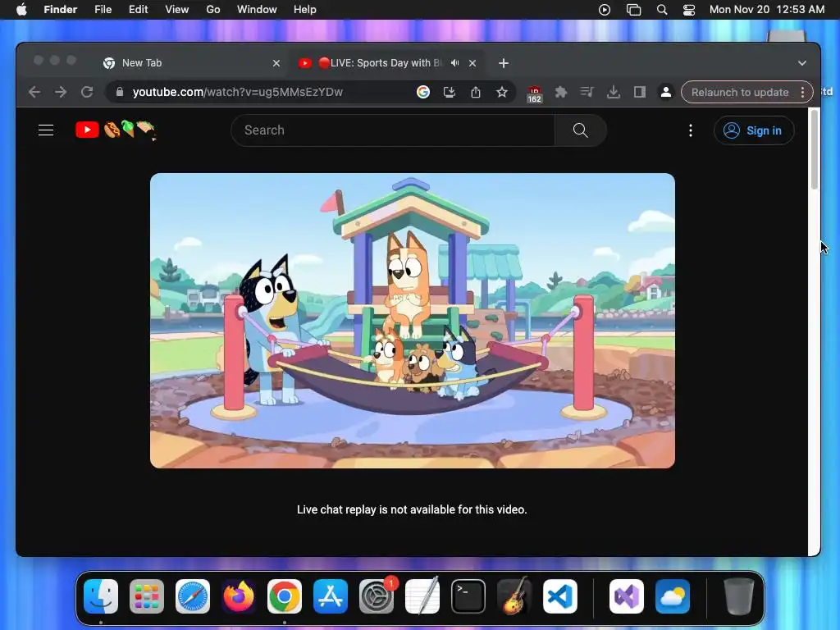Screen dimensions: 840x630
Task: Reload the YouTube page
Action: pyautogui.click(x=87, y=92)
